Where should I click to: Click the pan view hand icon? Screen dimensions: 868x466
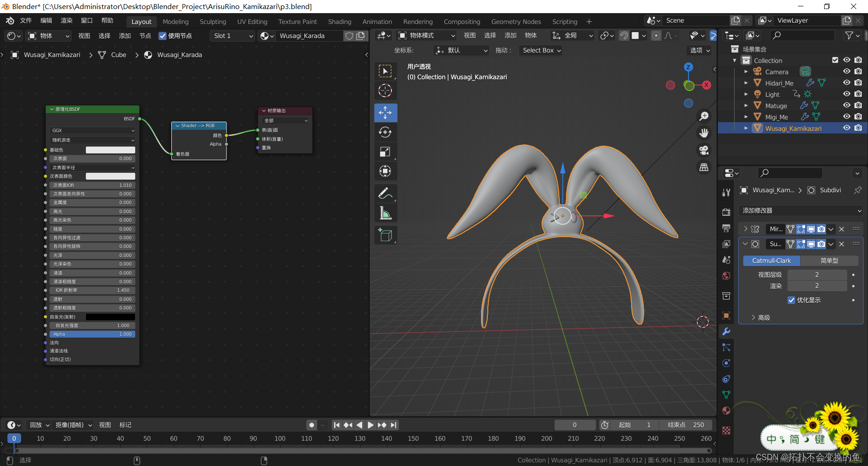(x=704, y=133)
